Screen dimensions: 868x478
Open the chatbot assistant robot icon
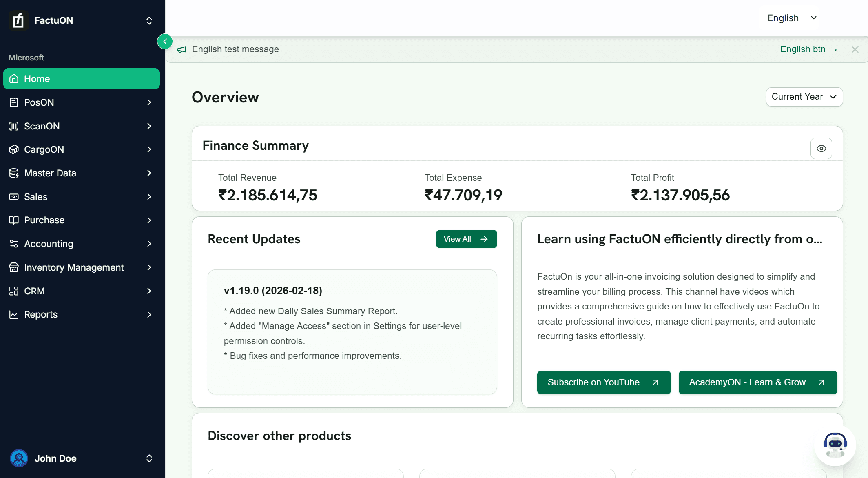click(x=835, y=445)
